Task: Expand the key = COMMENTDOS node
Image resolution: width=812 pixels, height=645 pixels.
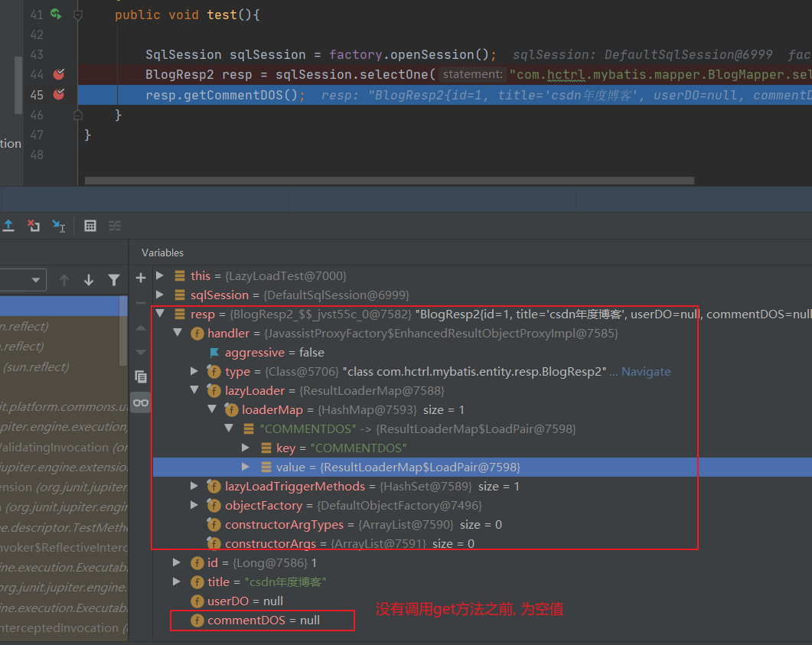Action: point(246,448)
